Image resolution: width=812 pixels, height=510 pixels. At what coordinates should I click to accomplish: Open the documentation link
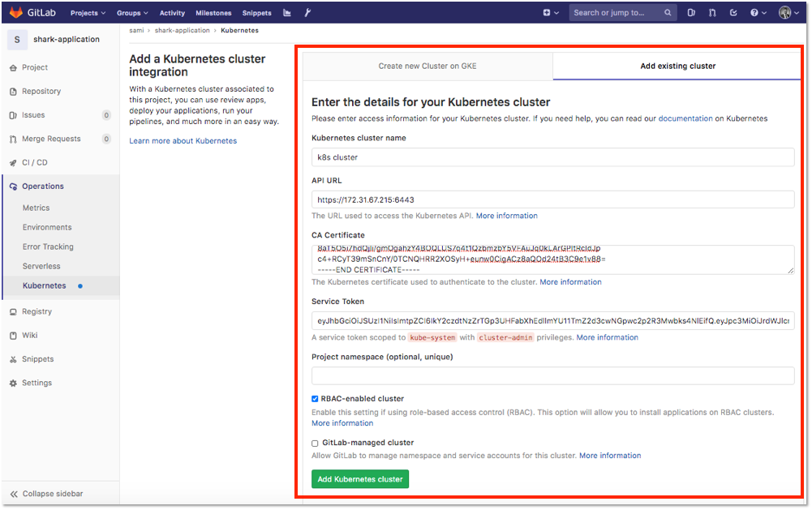685,118
